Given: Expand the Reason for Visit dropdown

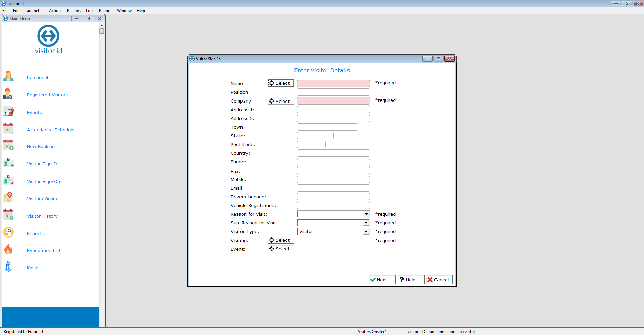Looking at the screenshot, I should pyautogui.click(x=366, y=214).
